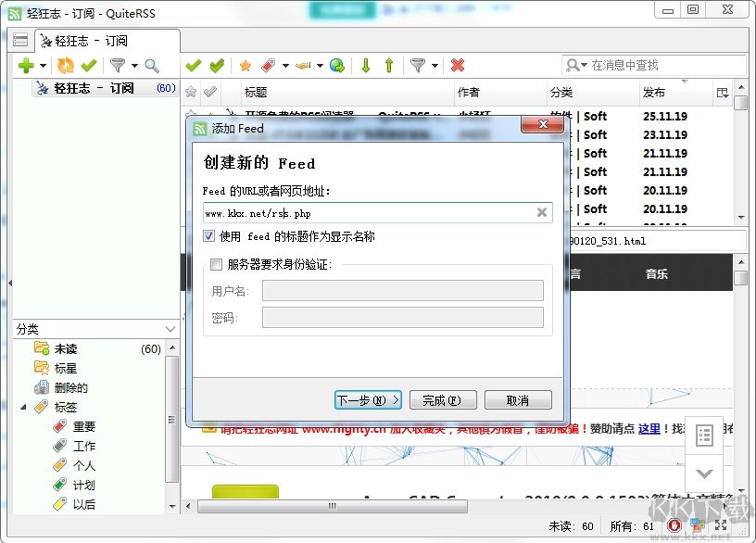Uncheck use feed title as display name
Screen dimensions: 756x543
click(209, 235)
